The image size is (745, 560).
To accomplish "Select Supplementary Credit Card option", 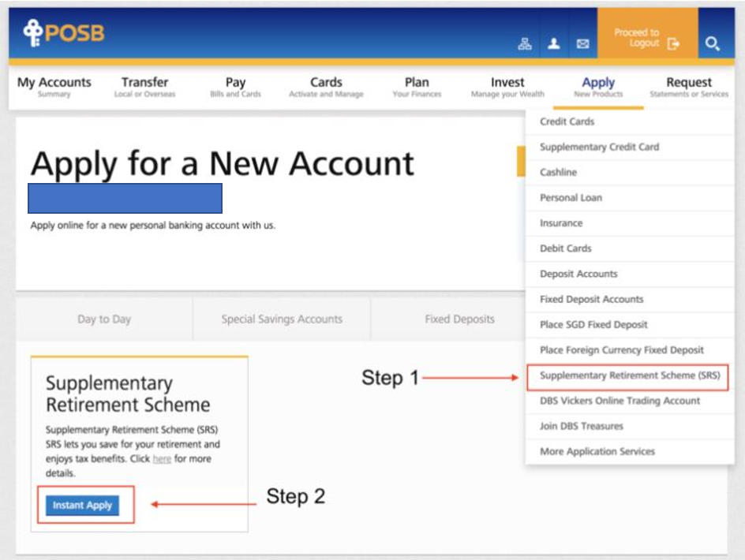I will point(630,147).
